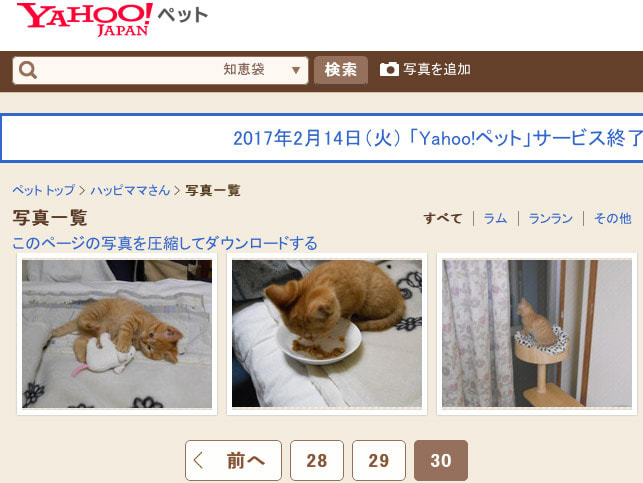Click the 写真を追加 link
The height and width of the screenshot is (483, 643).
(437, 69)
